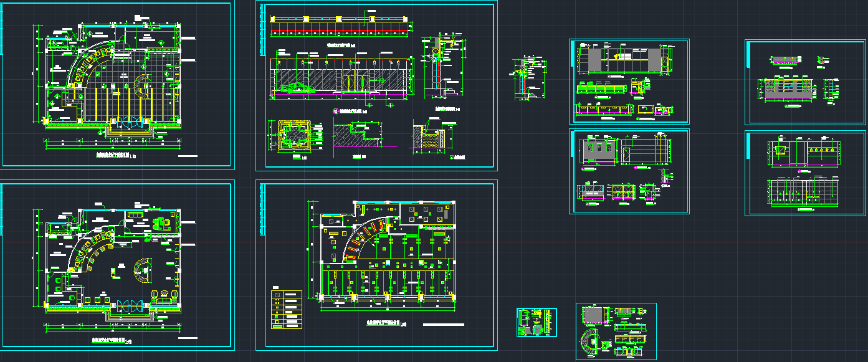Select the top-right drawing sheet frame
The height and width of the screenshot is (362, 868).
point(805,83)
